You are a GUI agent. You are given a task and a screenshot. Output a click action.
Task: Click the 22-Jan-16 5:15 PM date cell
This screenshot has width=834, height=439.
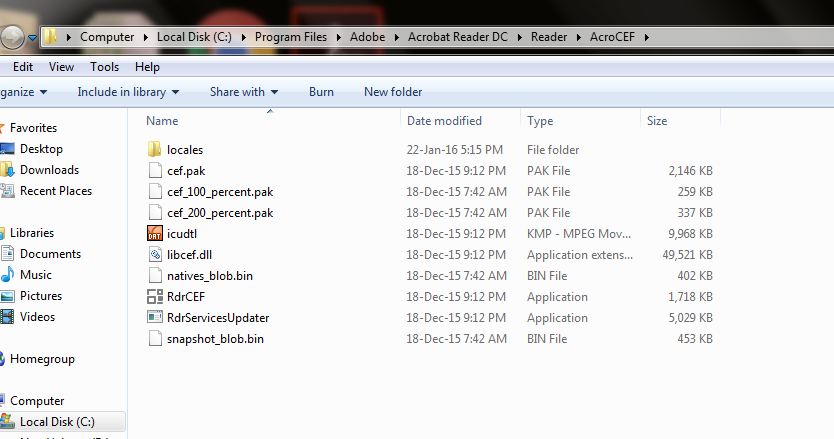(x=454, y=150)
